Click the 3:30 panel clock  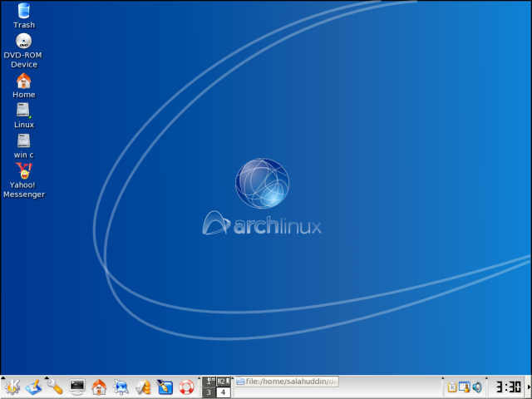point(508,387)
